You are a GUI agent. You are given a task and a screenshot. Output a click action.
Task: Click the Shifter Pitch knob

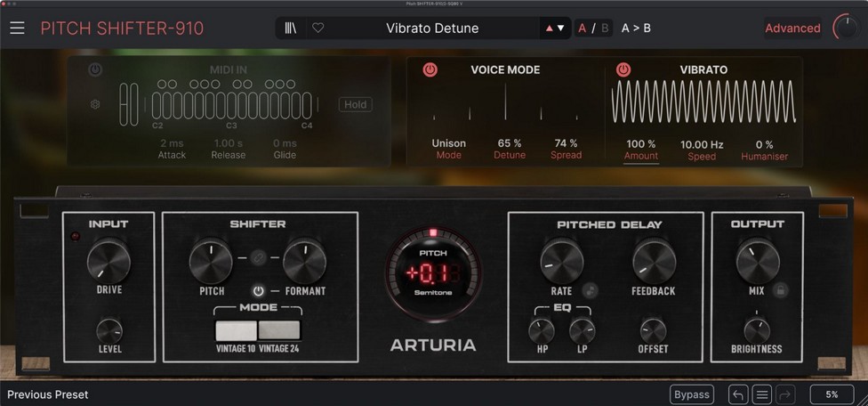(x=211, y=262)
